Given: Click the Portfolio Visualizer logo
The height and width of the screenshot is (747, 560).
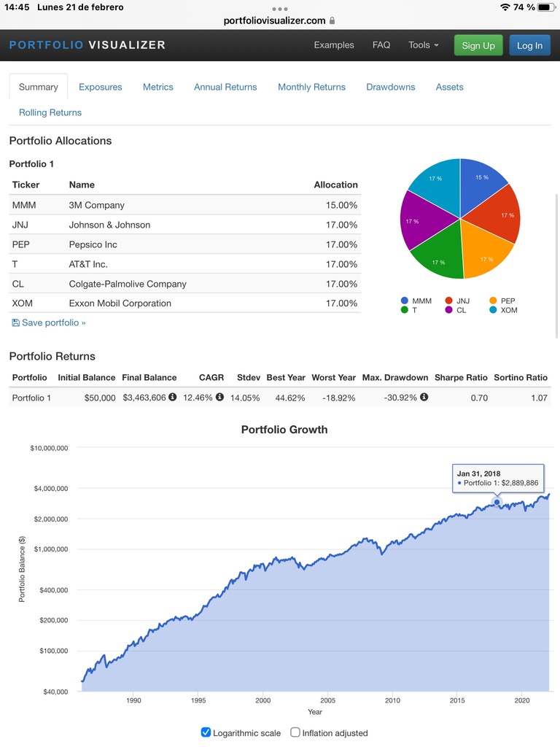Looking at the screenshot, I should click(87, 44).
